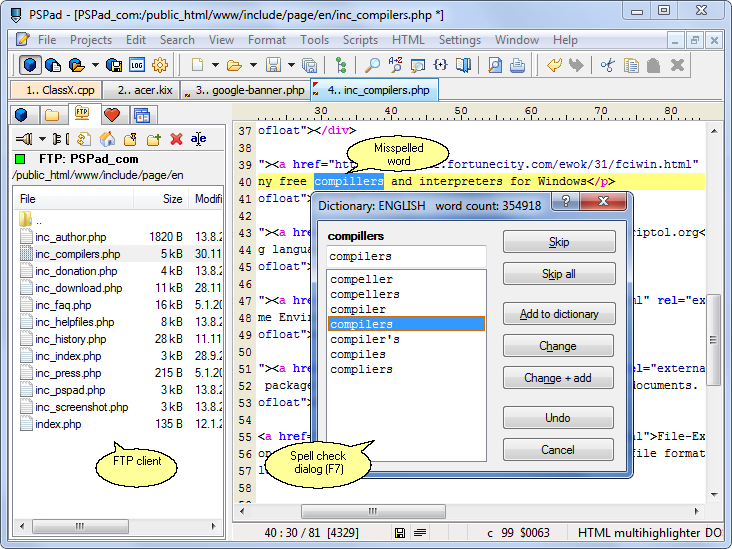Click the Change button
732x549 pixels.
point(558,346)
